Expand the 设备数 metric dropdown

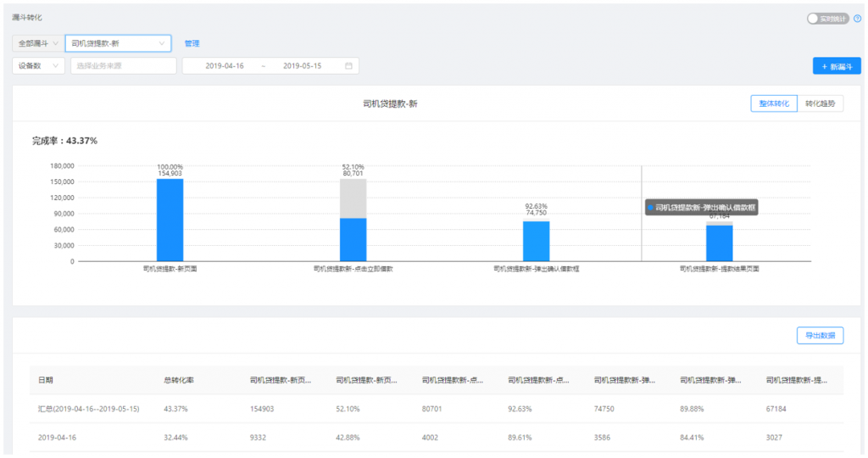(38, 66)
